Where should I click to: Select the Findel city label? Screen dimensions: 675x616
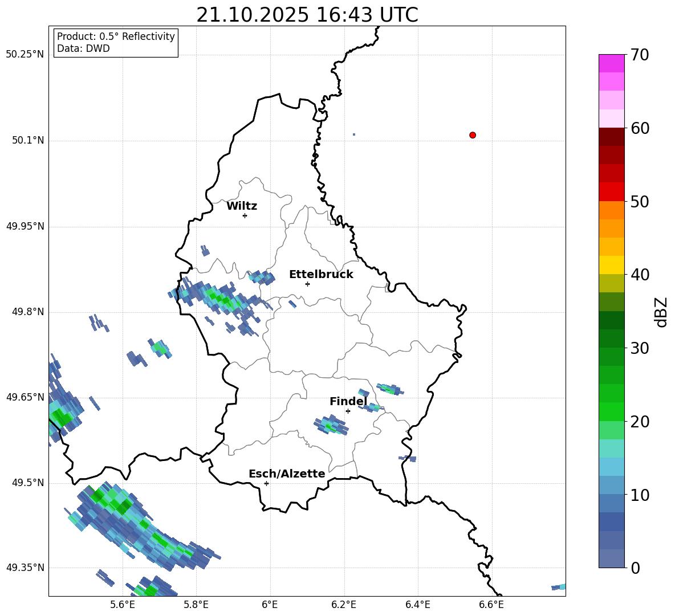[348, 401]
